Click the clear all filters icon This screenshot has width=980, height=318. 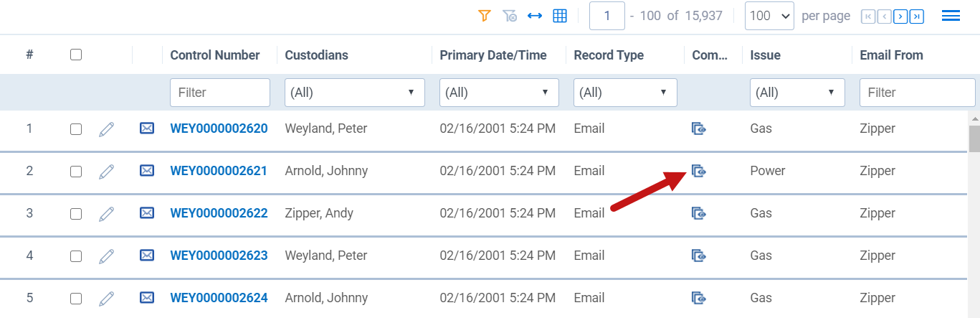pos(510,15)
